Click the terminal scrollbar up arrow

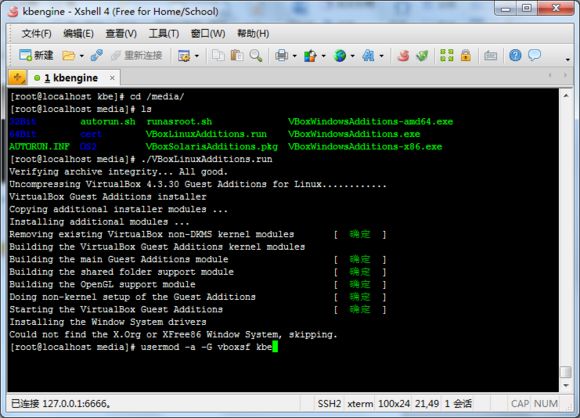566,96
